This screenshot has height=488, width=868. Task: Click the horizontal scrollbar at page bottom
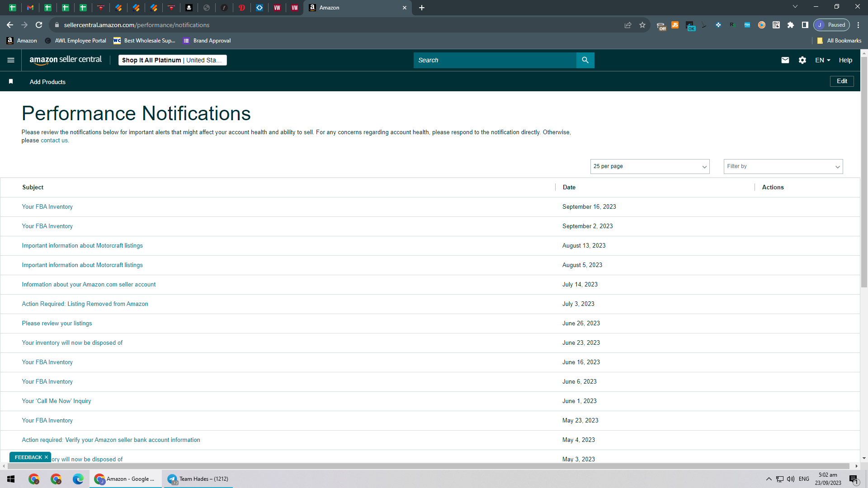(x=428, y=466)
